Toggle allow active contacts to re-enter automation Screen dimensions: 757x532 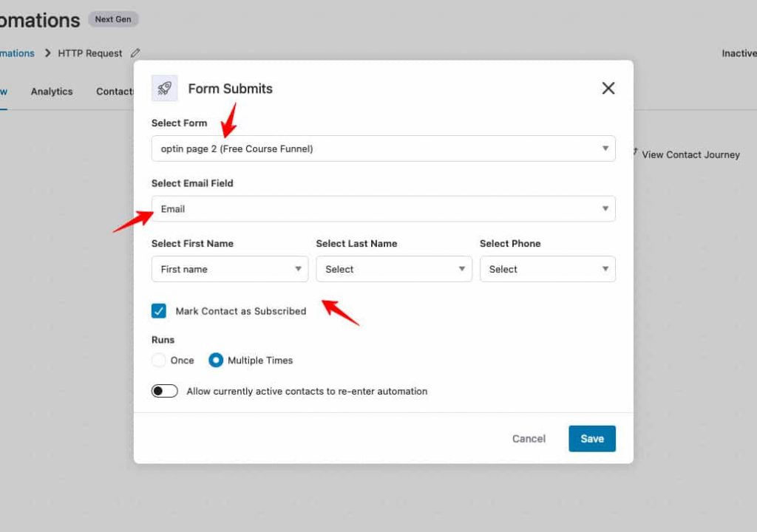point(165,391)
